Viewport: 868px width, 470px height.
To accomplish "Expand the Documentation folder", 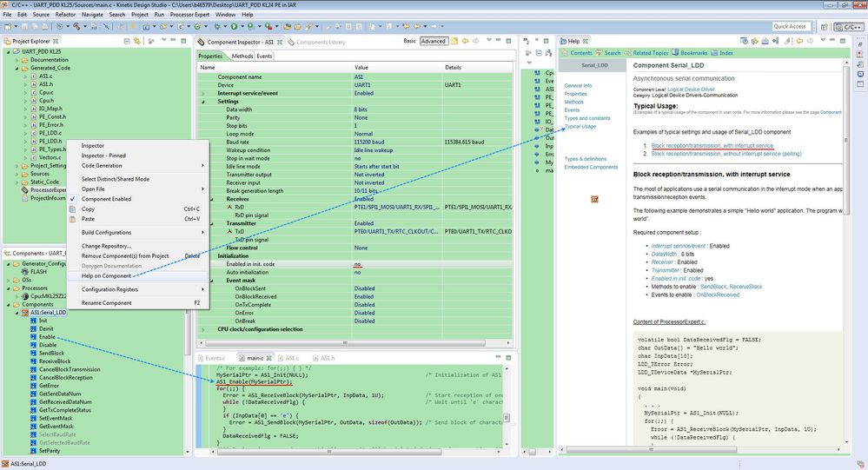I will [17, 60].
